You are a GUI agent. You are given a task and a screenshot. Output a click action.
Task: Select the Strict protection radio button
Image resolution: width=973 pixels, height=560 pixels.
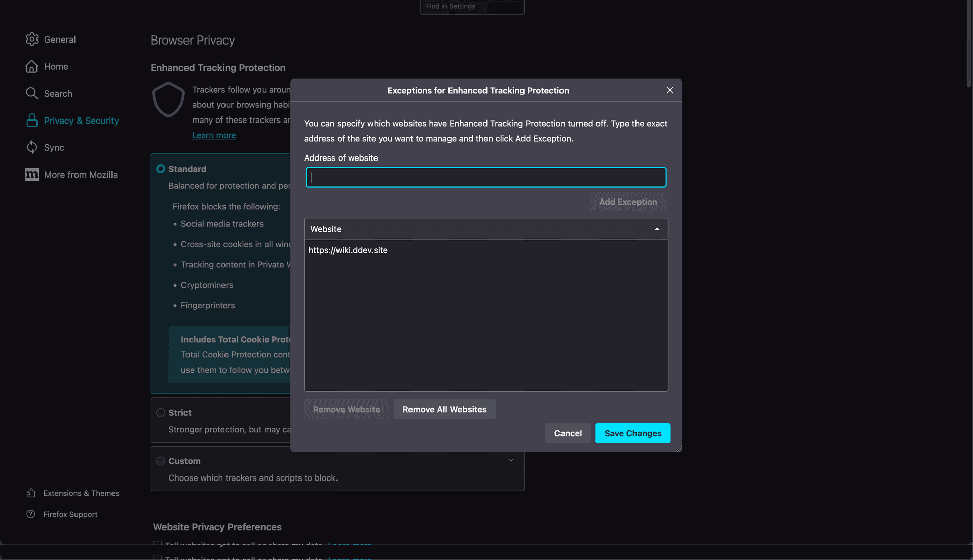click(x=160, y=413)
